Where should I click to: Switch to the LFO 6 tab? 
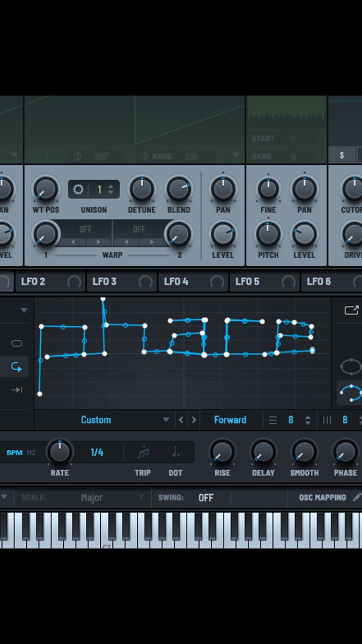click(x=319, y=281)
